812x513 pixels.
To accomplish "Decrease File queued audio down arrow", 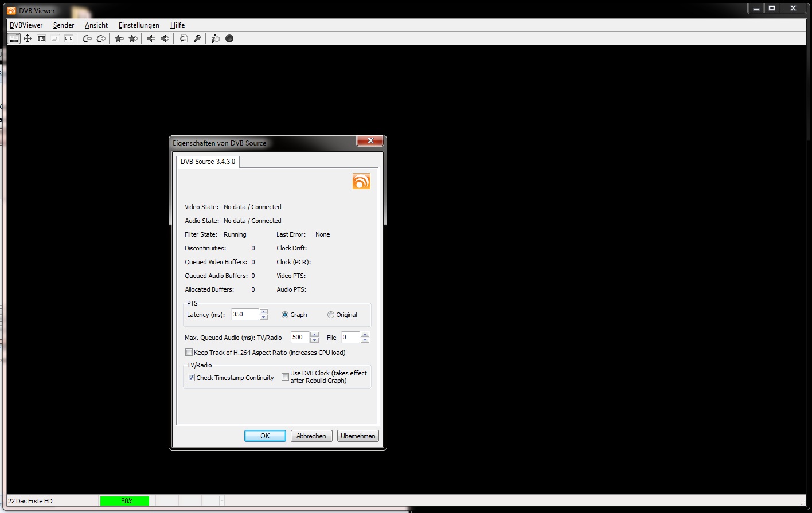I will click(x=365, y=340).
